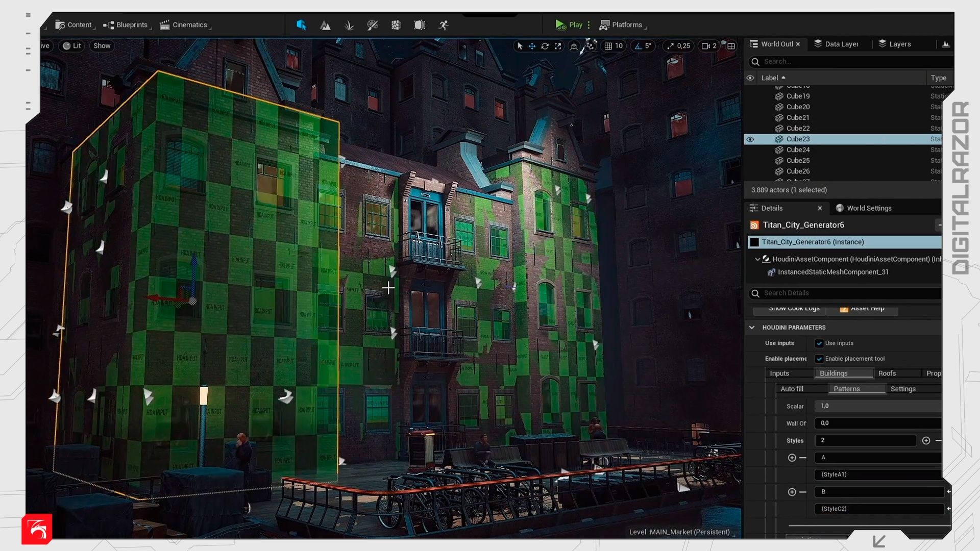
Task: Toggle Enable placement tool checkbox
Action: coord(819,359)
